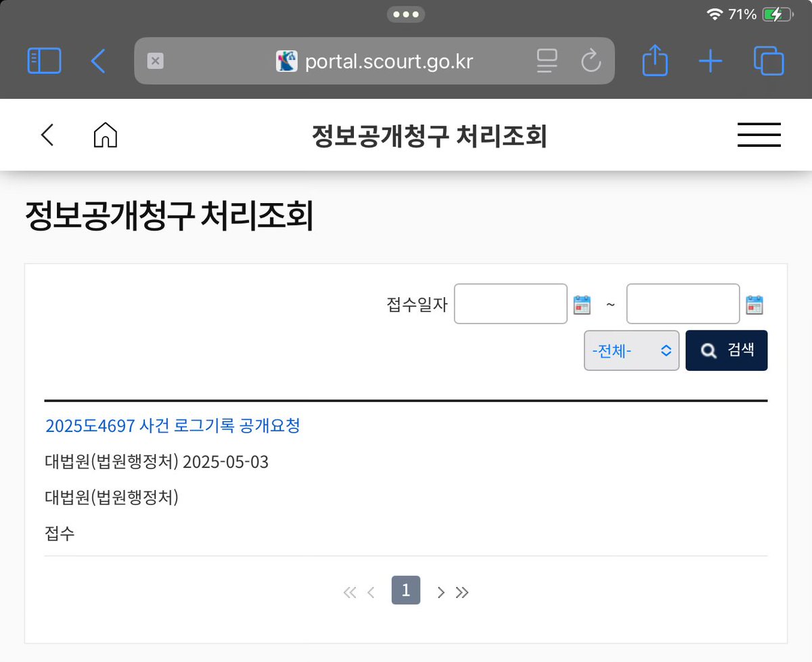Open Safari's share sheet icon
The width and height of the screenshot is (812, 662).
pos(654,61)
